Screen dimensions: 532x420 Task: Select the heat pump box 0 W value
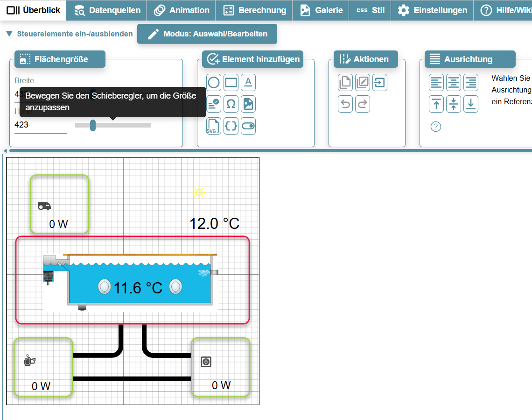pyautogui.click(x=221, y=385)
